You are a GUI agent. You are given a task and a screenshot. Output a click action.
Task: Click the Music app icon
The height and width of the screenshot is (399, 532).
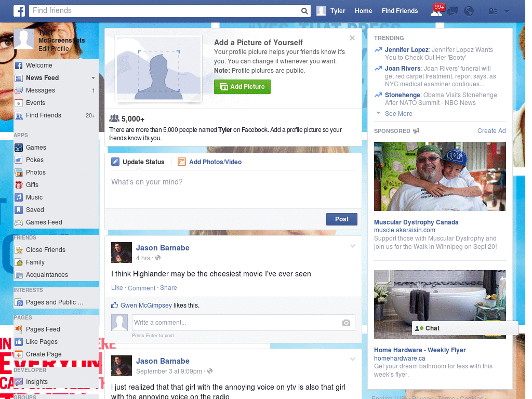pyautogui.click(x=19, y=197)
